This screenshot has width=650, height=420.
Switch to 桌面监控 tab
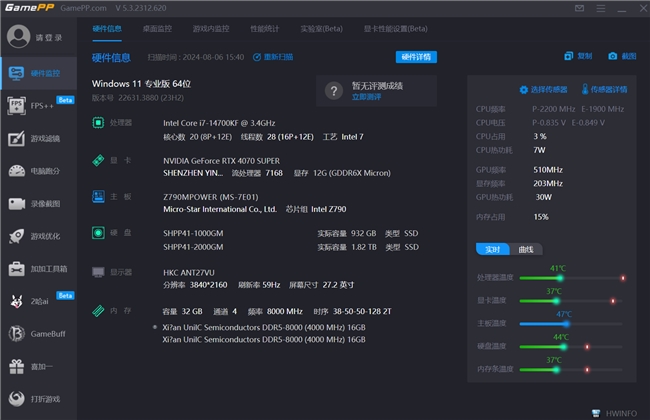coord(157,29)
